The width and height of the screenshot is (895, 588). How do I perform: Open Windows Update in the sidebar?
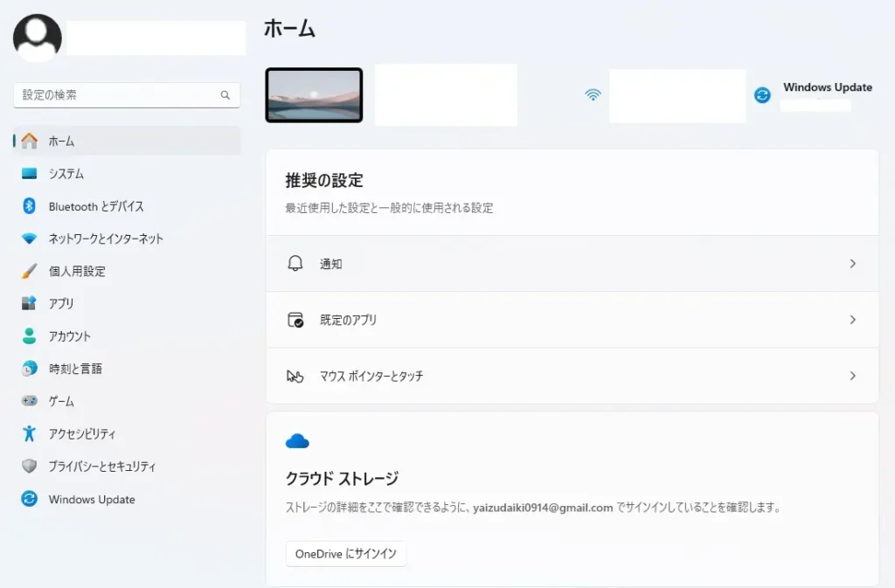(127, 499)
